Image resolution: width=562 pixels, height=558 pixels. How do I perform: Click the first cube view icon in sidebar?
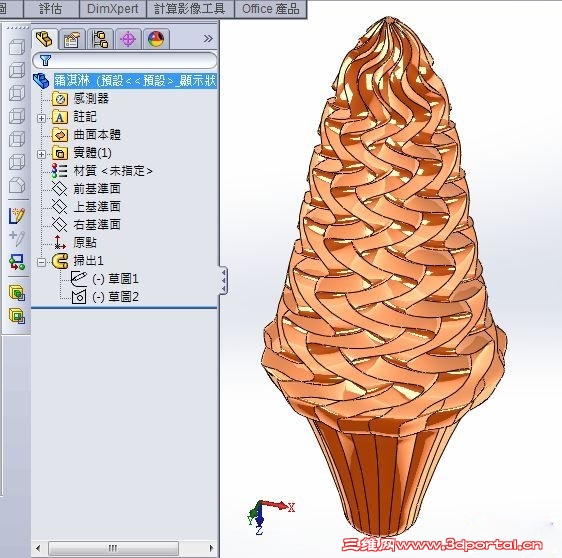tap(16, 47)
